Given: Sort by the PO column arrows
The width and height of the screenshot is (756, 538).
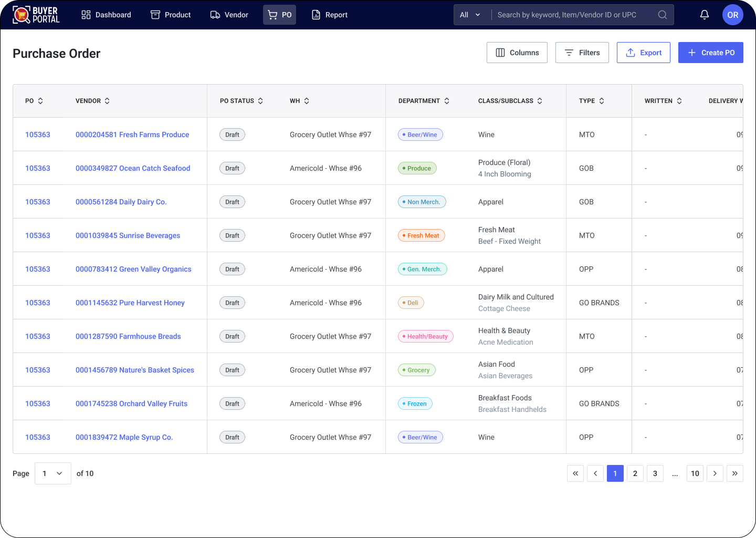Looking at the screenshot, I should (40, 101).
